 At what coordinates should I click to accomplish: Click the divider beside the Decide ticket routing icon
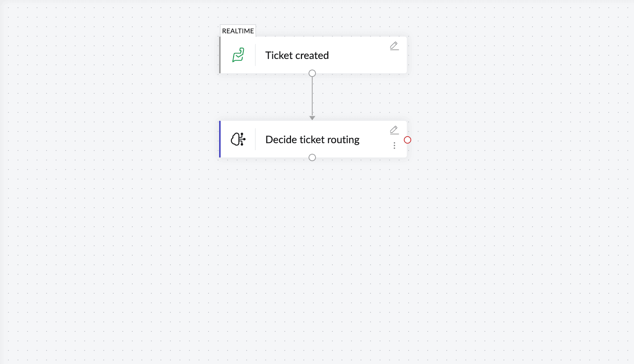255,139
